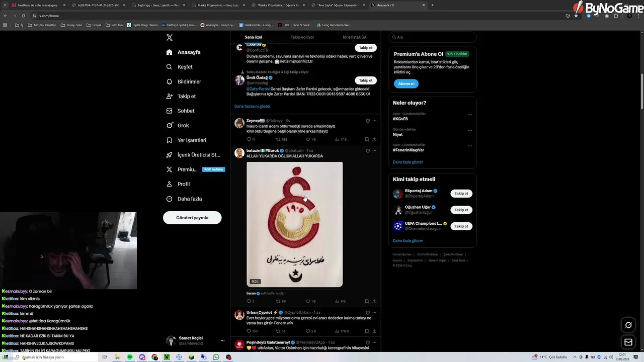The width and height of the screenshot is (644, 362).
Task: Open Takip et in sidebar
Action: [x=181, y=96]
